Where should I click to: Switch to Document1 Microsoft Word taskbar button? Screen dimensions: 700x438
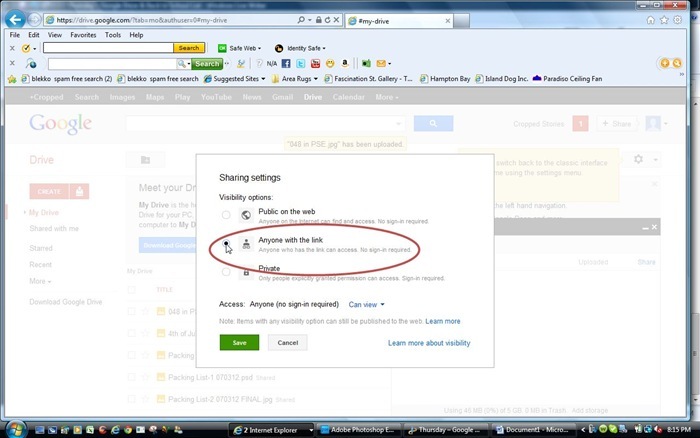[534, 430]
